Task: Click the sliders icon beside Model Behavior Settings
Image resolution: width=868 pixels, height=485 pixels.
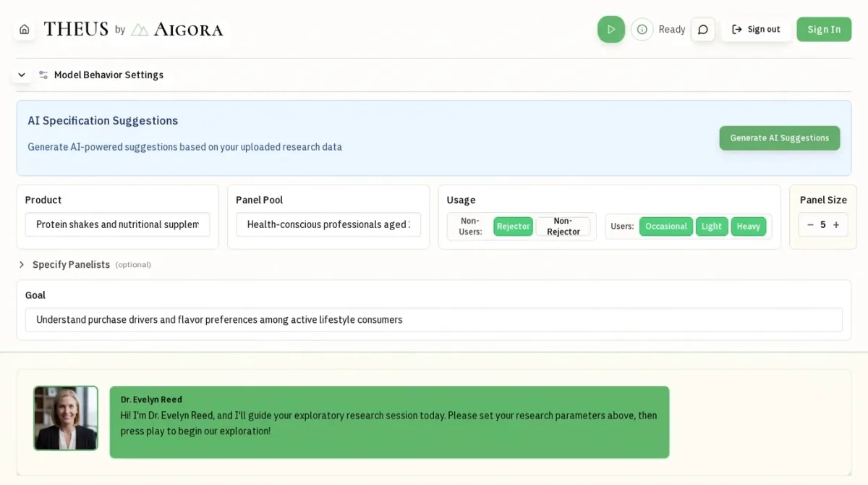Action: [x=43, y=74]
